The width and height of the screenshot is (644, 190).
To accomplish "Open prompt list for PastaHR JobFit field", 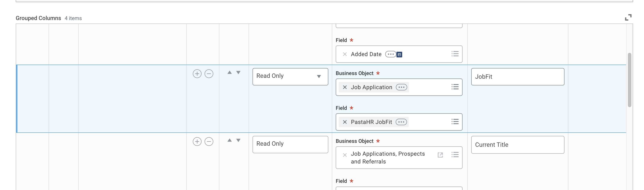I will [x=455, y=122].
